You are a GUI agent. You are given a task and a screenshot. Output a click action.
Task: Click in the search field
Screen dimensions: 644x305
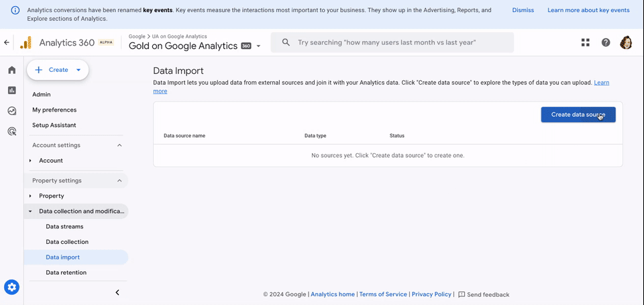pyautogui.click(x=392, y=42)
